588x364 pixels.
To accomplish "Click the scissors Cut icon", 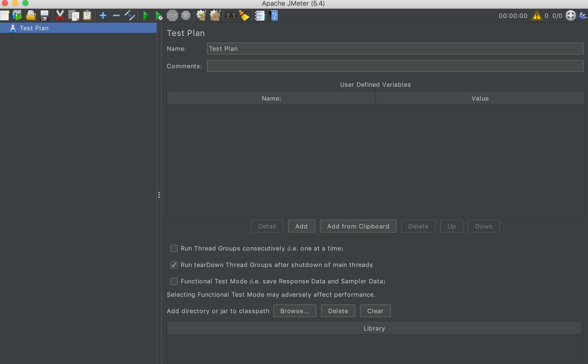I will [x=60, y=15].
